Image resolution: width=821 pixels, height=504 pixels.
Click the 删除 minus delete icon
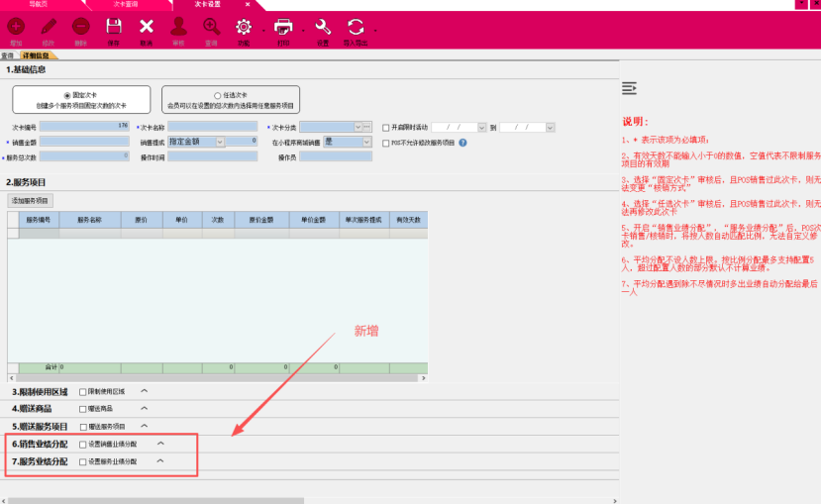point(80,26)
